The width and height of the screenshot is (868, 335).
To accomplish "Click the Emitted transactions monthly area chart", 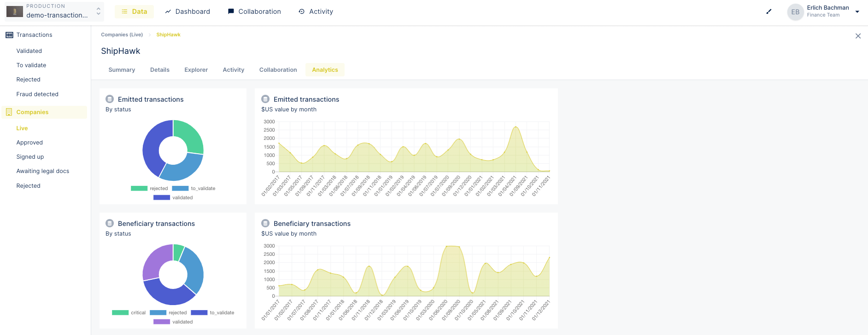I will pos(414,147).
